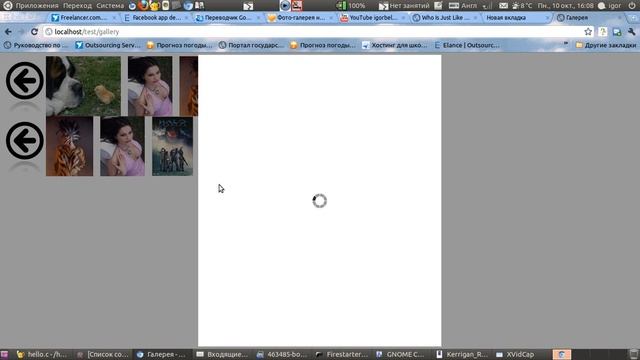Image resolution: width=640 pixels, height=360 pixels.
Task: Switch to Галерея taskbar window
Action: (162, 354)
